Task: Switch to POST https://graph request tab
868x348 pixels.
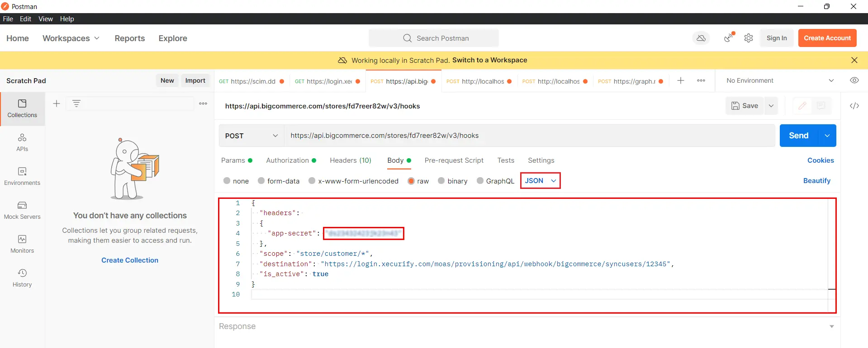Action: (630, 81)
